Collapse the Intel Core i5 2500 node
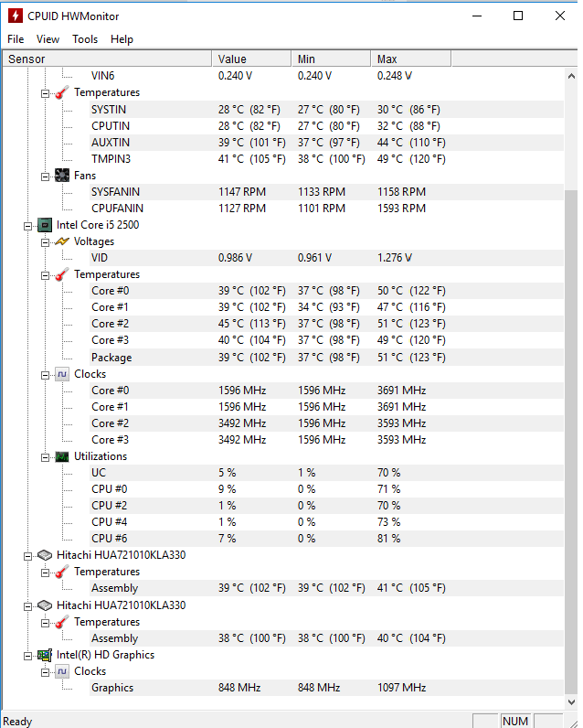 [29, 225]
